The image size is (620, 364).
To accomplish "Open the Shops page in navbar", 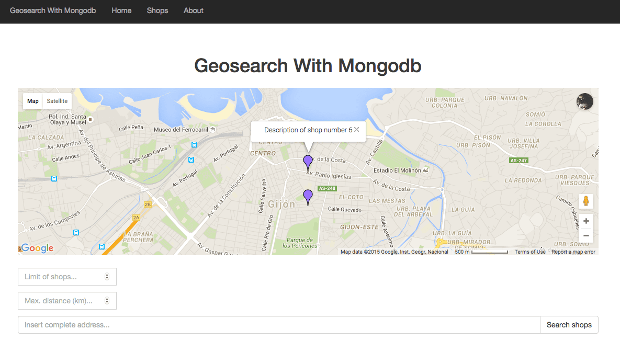I will click(157, 10).
